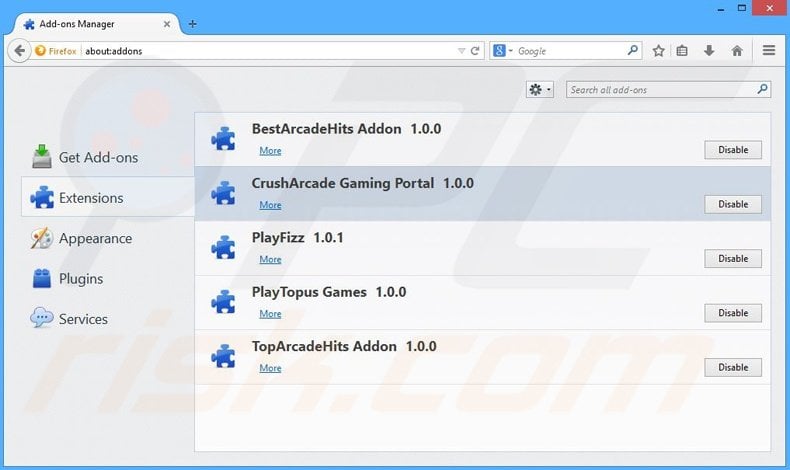Viewport: 790px width, 470px height.
Task: Click the Search all add-ons field
Action: click(668, 90)
